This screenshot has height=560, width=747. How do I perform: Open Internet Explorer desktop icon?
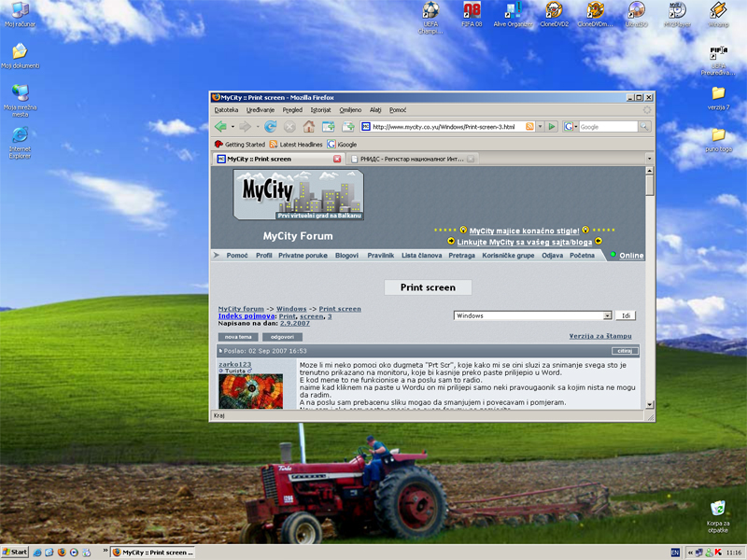[x=20, y=143]
